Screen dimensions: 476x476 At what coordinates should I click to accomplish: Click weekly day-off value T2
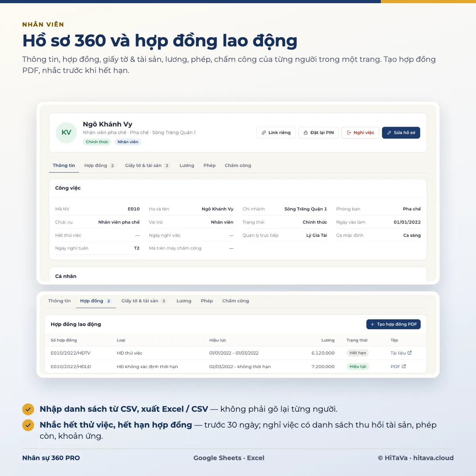pos(137,248)
